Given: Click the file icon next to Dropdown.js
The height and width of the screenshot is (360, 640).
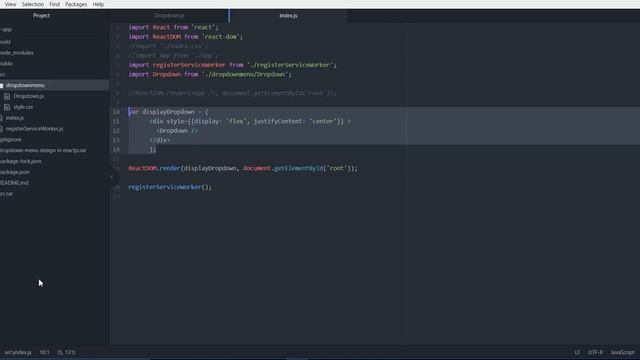Looking at the screenshot, I should [7, 96].
